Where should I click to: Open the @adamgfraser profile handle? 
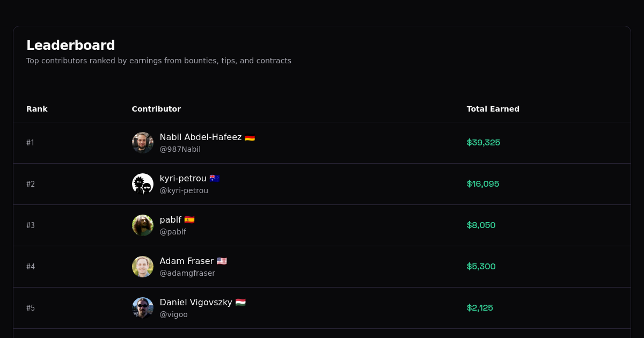[x=187, y=273]
